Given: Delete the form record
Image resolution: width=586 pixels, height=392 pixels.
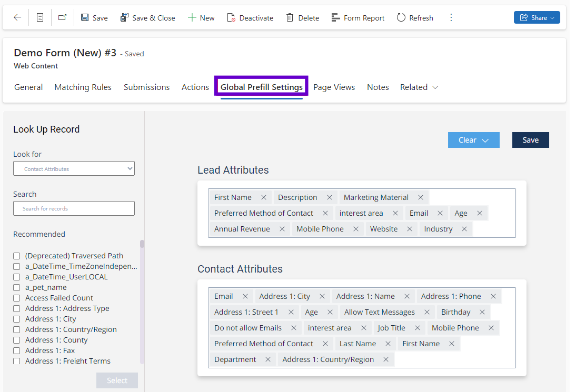Looking at the screenshot, I should point(303,18).
